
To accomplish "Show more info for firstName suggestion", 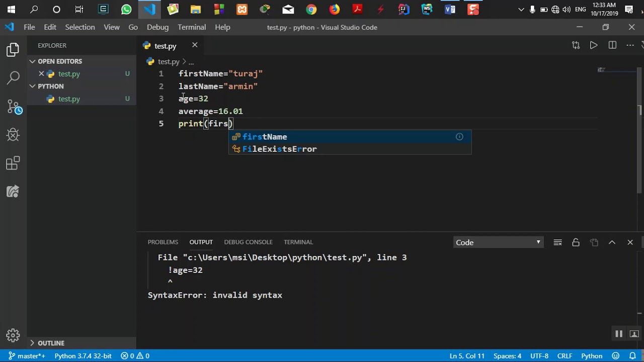I will [x=459, y=137].
